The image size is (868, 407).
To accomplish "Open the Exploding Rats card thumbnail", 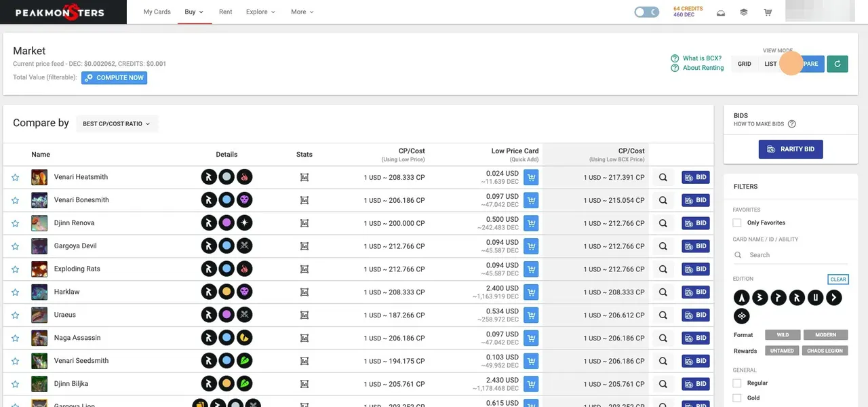I will [x=39, y=269].
